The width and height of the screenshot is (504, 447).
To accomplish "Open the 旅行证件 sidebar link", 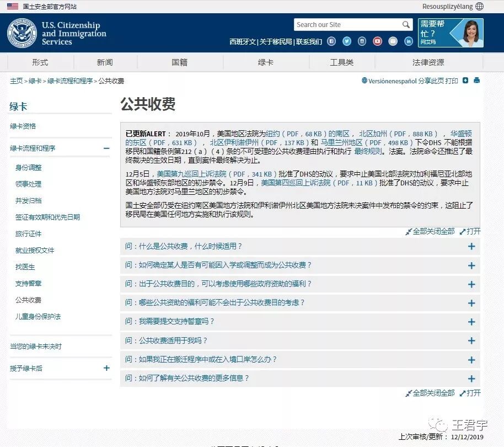I will pyautogui.click(x=28, y=234).
